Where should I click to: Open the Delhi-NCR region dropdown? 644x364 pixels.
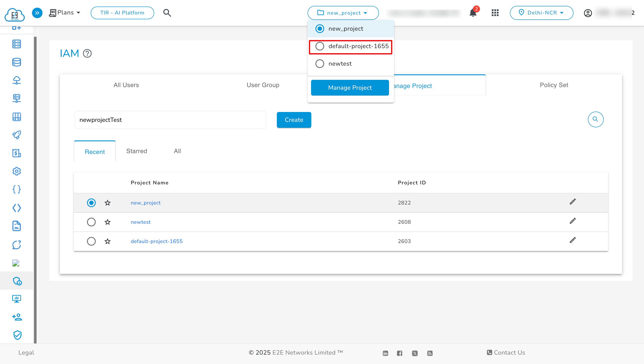point(541,13)
